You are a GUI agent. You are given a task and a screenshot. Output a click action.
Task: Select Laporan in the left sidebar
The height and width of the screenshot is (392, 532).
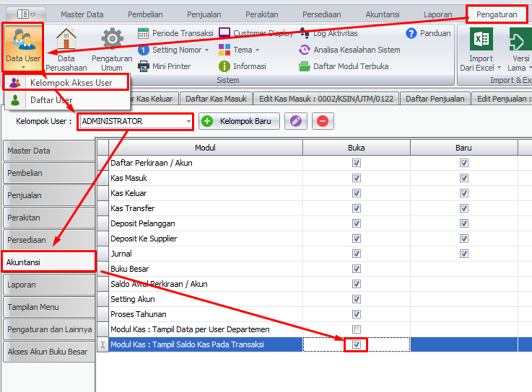48,285
